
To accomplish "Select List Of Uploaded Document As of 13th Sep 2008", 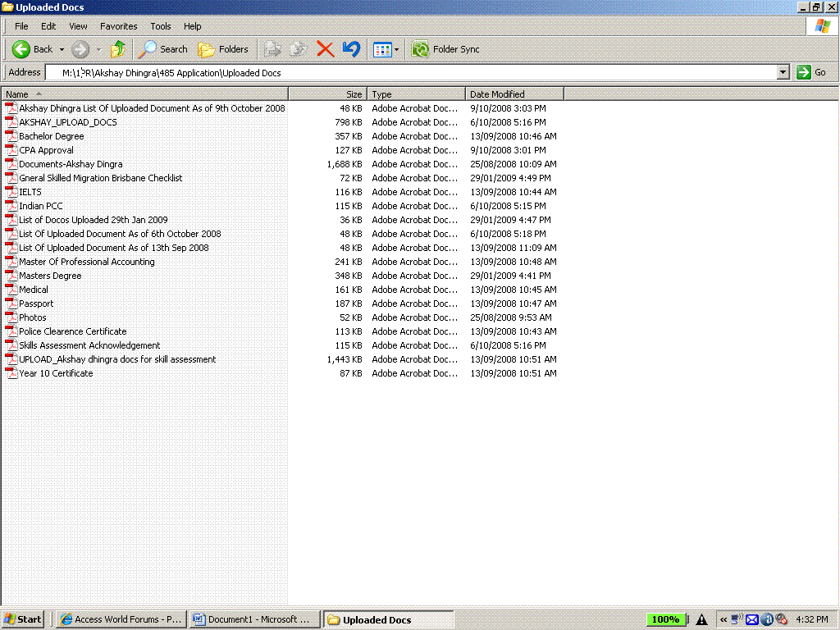I will click(x=114, y=248).
